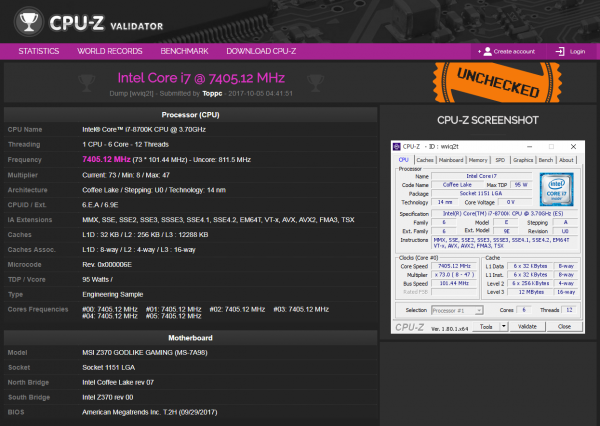Viewport: 600px width, 426px height.
Task: Click the magenta 7405.12 MHz frequency value
Action: click(x=106, y=159)
